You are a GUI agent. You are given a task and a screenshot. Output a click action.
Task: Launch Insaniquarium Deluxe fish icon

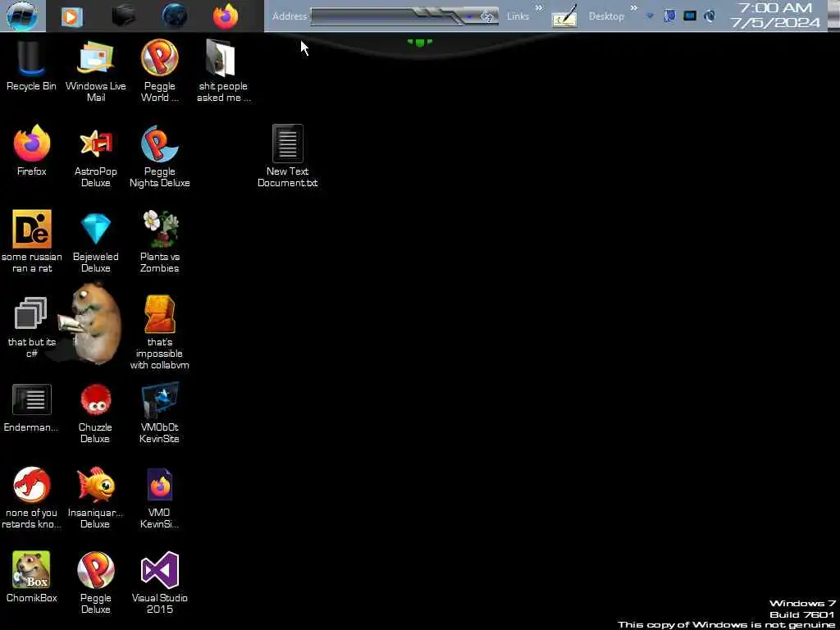(x=95, y=498)
